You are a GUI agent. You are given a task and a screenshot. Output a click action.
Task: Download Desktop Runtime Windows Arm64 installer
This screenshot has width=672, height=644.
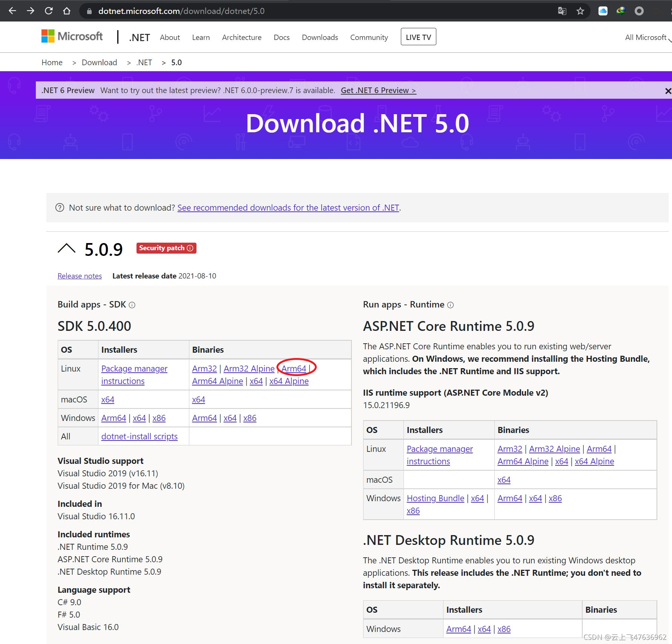(x=459, y=629)
